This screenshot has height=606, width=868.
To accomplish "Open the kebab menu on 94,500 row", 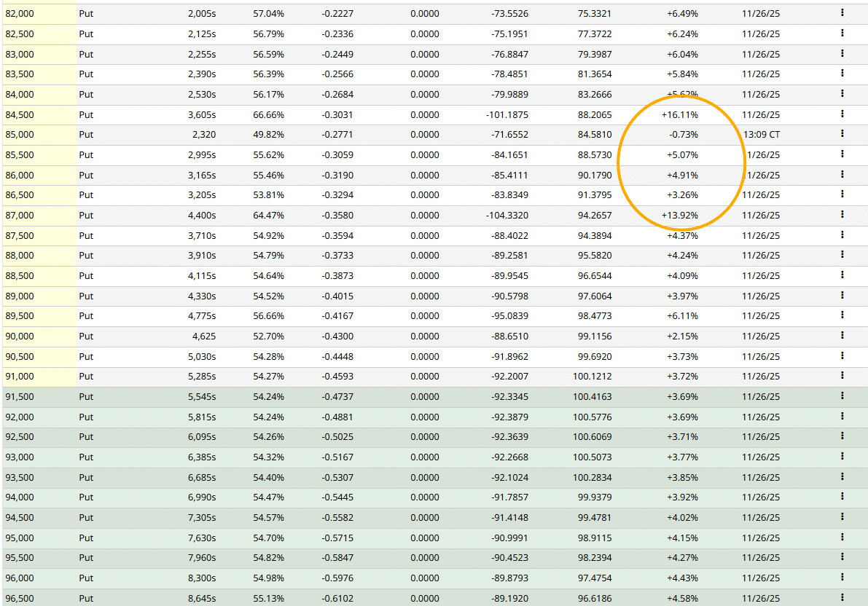I will pos(842,517).
